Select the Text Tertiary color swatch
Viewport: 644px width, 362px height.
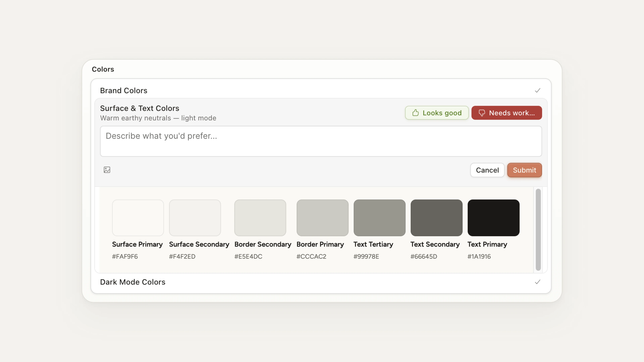379,218
